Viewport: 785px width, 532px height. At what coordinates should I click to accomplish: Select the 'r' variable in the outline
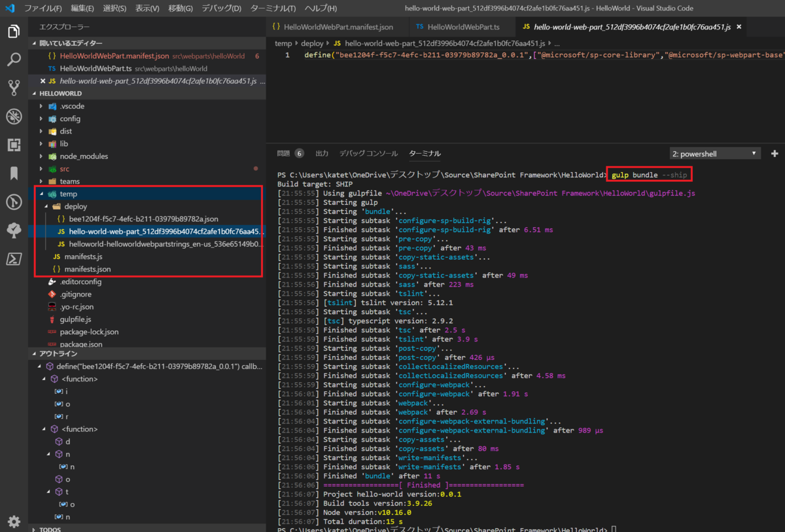147,416
